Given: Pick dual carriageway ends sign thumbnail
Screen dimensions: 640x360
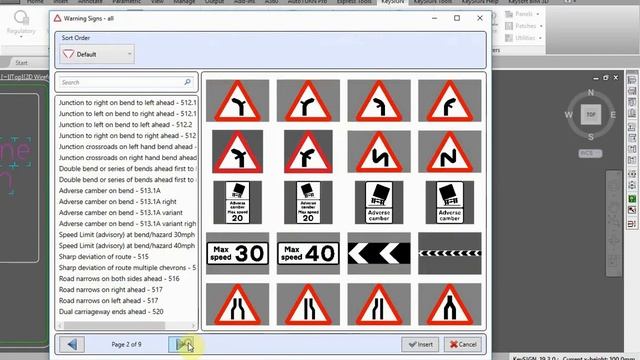Looking at the screenshot, I should pyautogui.click(x=450, y=304).
